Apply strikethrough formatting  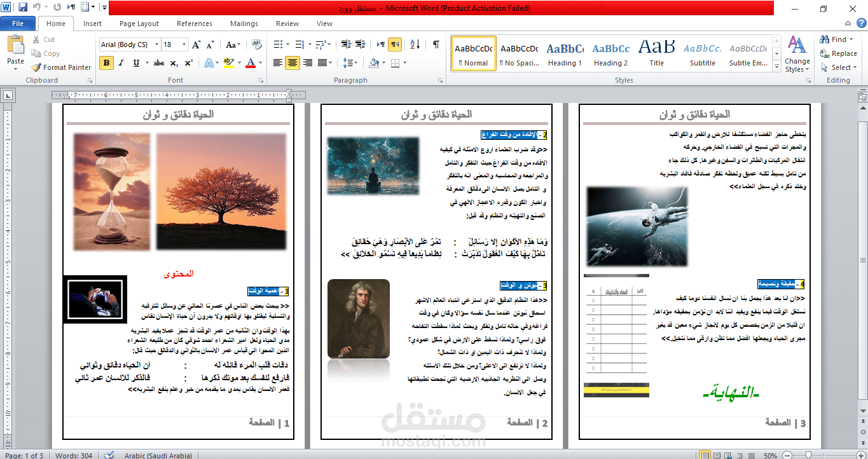point(159,63)
